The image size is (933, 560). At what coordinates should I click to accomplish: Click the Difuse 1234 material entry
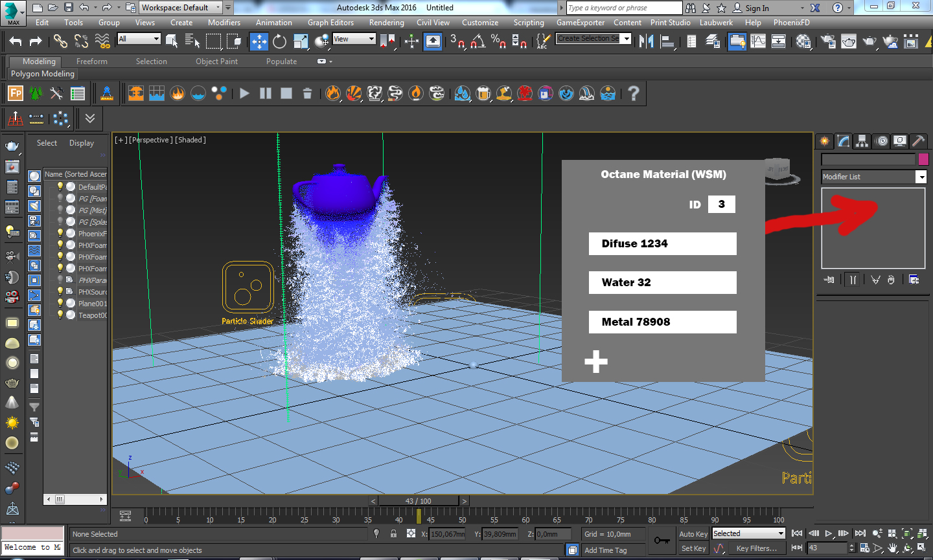pyautogui.click(x=663, y=243)
